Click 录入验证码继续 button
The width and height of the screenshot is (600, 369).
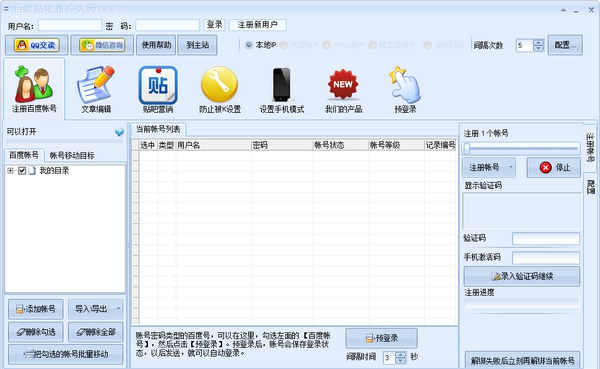point(522,276)
